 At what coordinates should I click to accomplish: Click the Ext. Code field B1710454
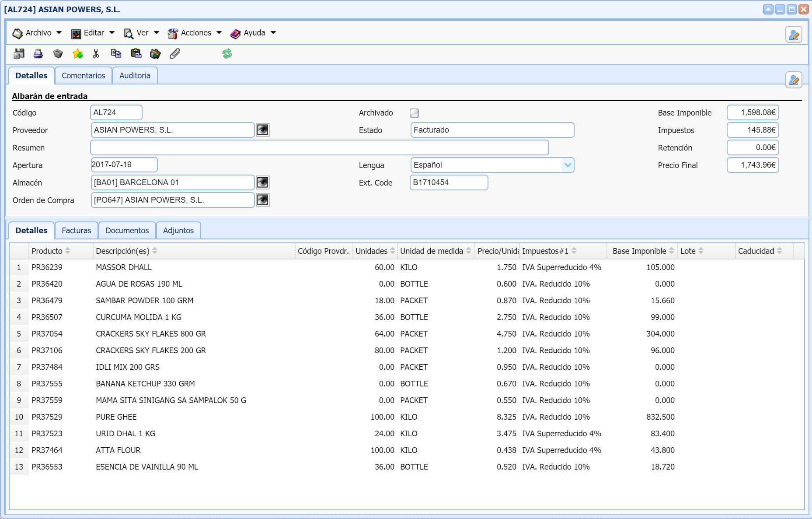coord(449,182)
